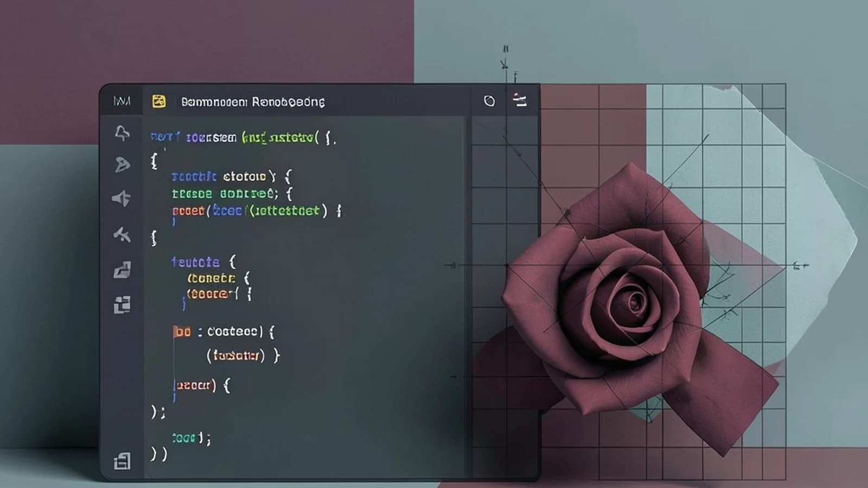Image resolution: width=868 pixels, height=488 pixels.
Task: Open the stacked blocks icon in sidebar
Action: point(122,305)
